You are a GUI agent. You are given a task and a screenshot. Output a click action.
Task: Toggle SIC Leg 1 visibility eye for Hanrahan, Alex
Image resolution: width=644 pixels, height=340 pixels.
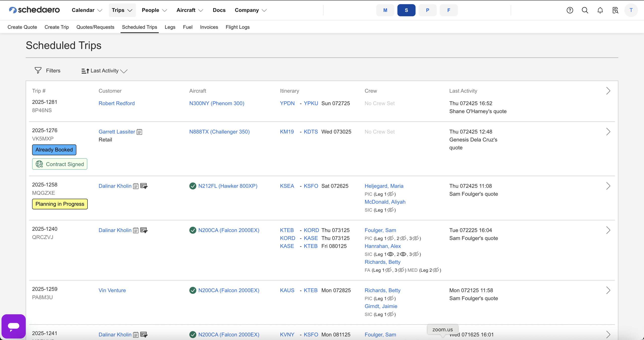[390, 254]
